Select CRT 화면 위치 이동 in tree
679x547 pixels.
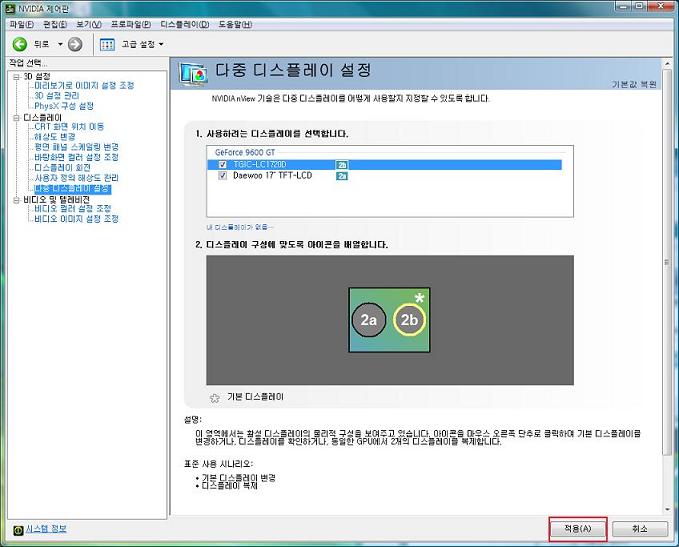69,126
